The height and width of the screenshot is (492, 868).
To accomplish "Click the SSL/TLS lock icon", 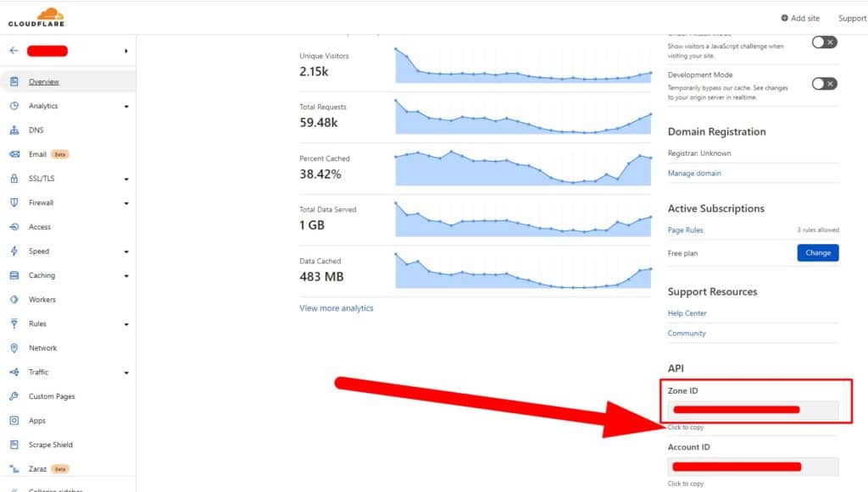I will click(x=14, y=179).
